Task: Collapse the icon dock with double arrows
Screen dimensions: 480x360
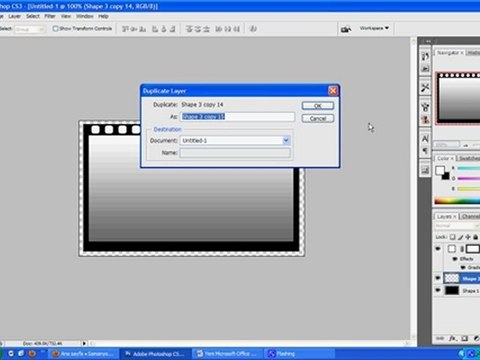Action: coord(428,41)
